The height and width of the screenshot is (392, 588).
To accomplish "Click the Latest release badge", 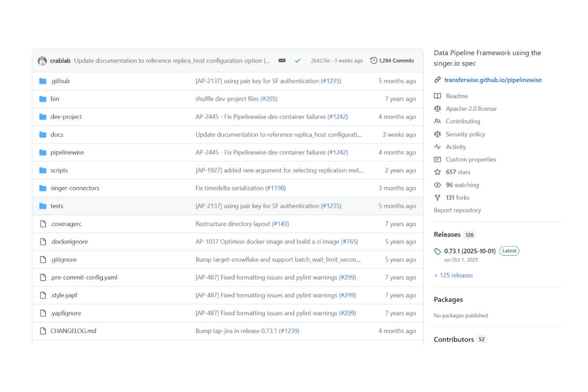I will (x=509, y=251).
